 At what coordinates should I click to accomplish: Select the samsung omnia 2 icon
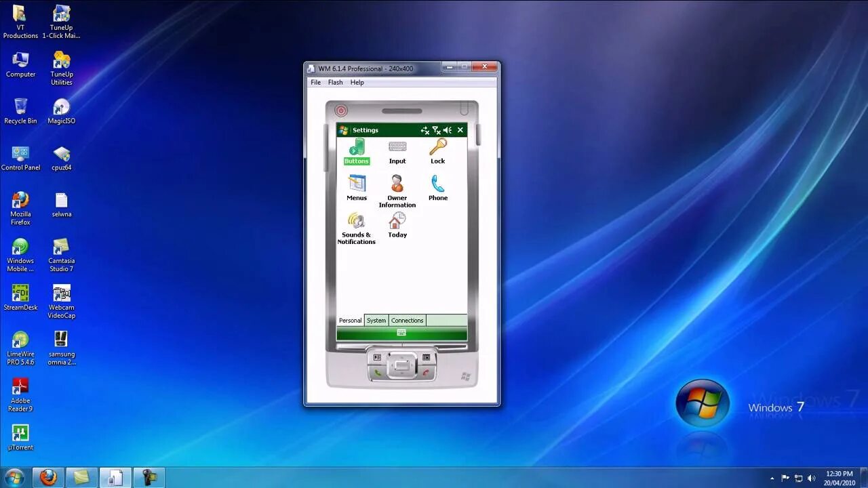click(x=62, y=348)
